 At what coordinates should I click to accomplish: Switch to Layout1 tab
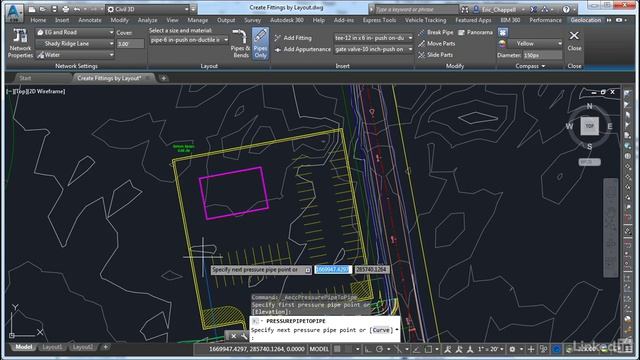click(52, 347)
